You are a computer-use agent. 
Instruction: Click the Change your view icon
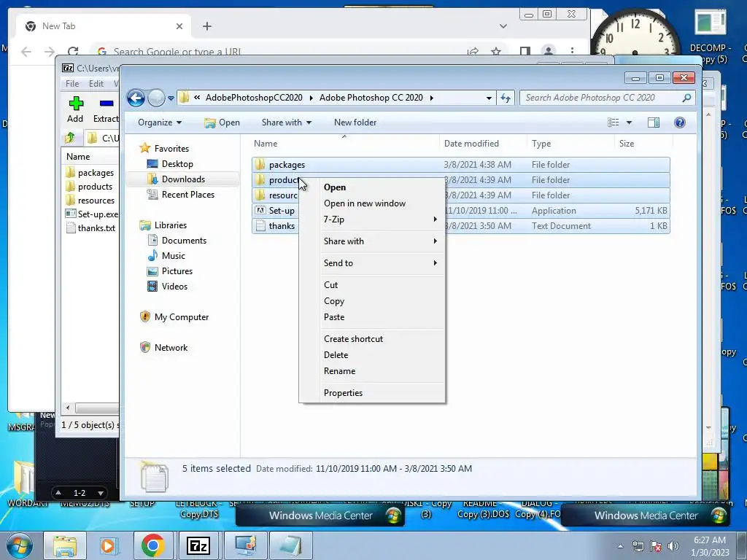click(613, 122)
